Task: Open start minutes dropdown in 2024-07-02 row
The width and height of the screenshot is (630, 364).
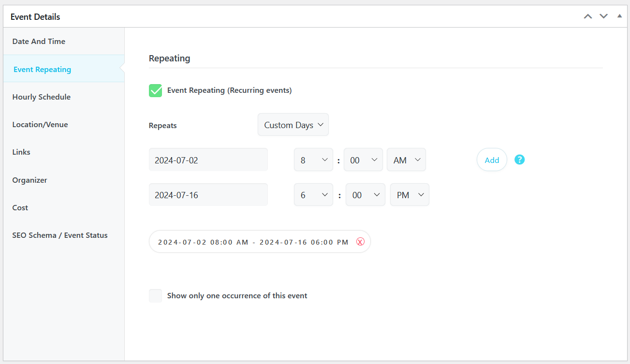Action: pyautogui.click(x=363, y=160)
